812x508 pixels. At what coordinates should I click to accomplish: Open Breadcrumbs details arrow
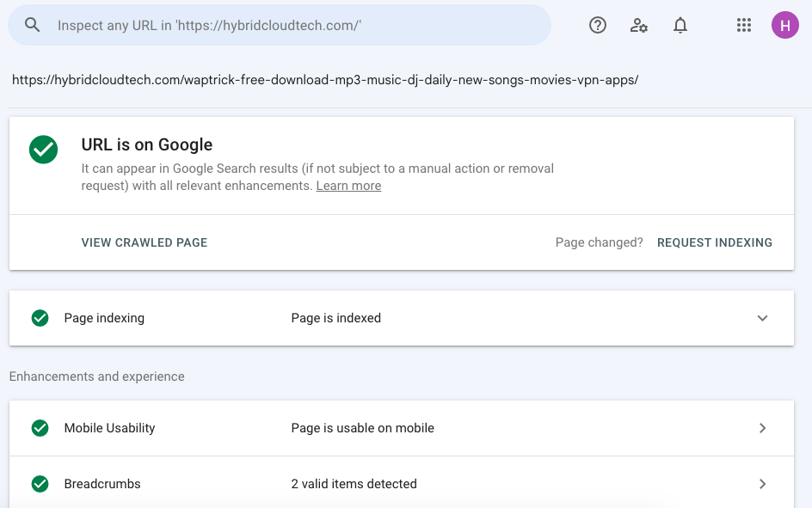pos(762,484)
